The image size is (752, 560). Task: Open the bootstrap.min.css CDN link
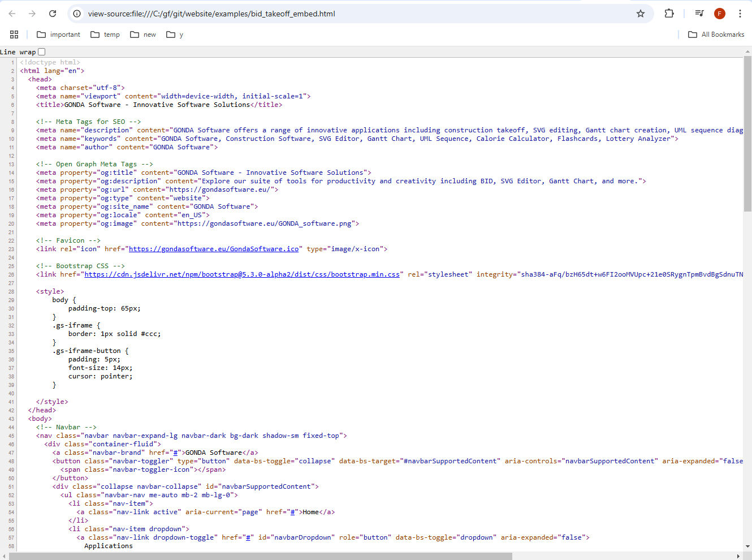click(x=242, y=274)
